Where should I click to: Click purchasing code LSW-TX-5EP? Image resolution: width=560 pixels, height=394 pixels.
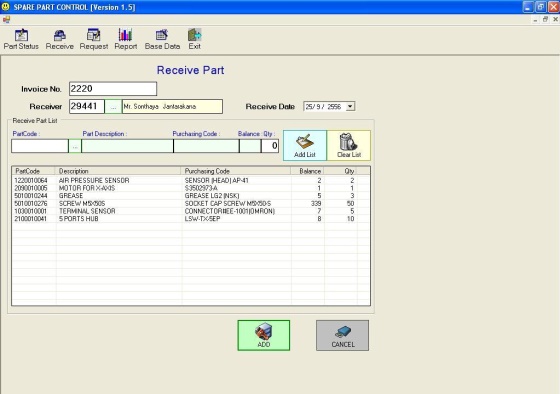click(x=202, y=219)
